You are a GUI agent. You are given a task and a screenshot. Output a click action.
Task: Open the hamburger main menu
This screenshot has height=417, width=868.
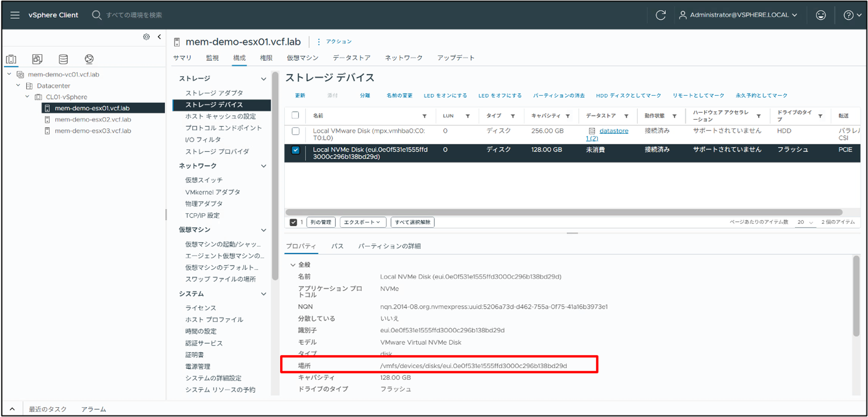[x=15, y=15]
